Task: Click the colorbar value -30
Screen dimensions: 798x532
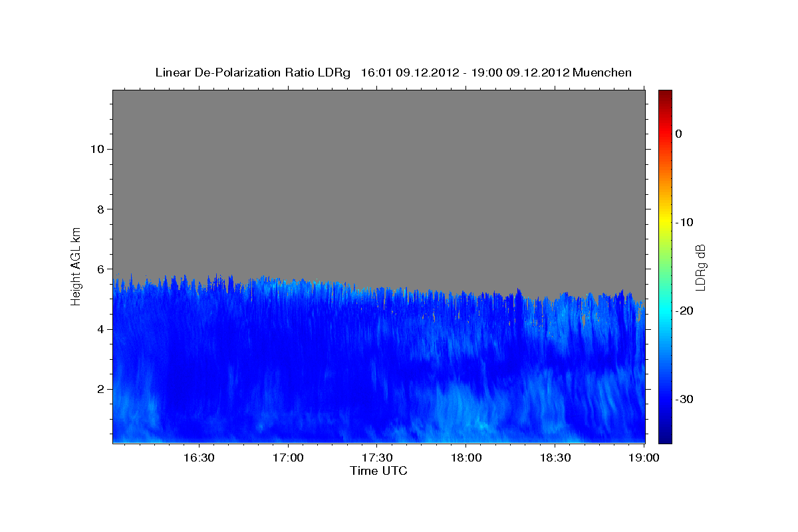Action: point(685,399)
